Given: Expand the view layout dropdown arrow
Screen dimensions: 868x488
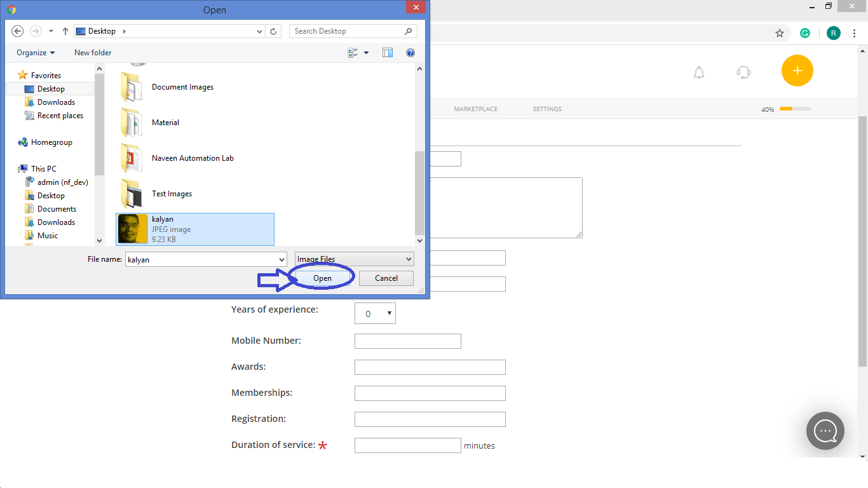Looking at the screenshot, I should [x=365, y=52].
